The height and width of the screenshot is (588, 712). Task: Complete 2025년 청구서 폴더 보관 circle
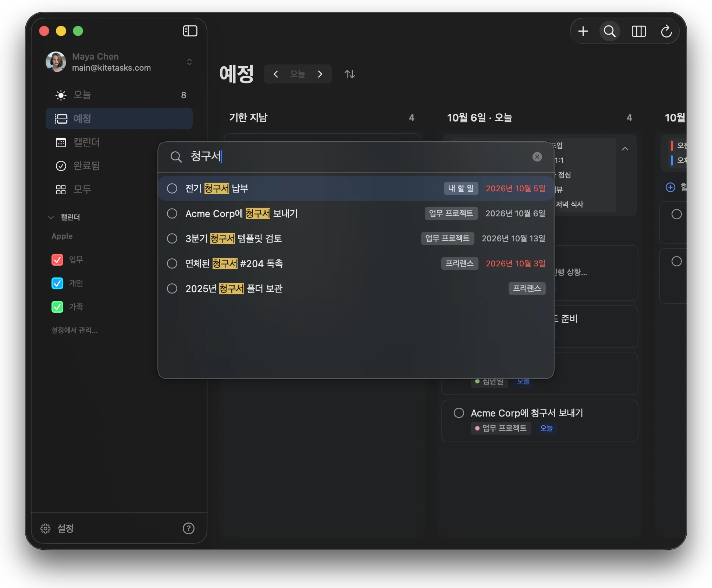point(172,288)
